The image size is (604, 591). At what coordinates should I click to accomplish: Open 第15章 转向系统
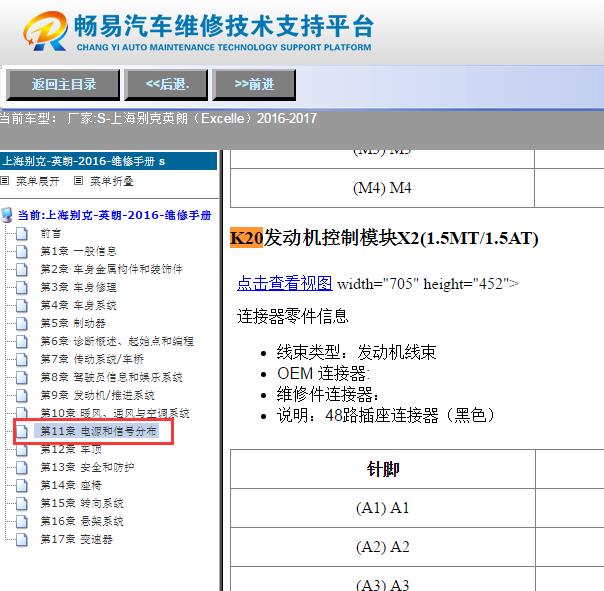tap(82, 503)
